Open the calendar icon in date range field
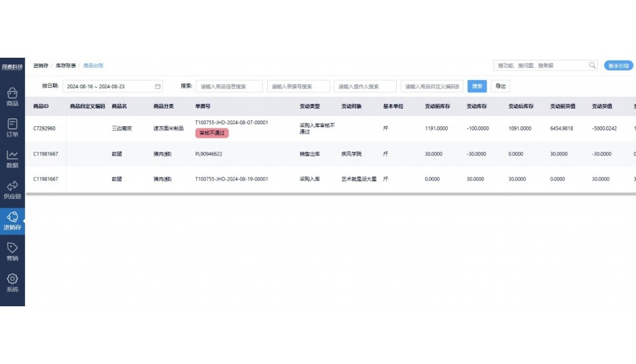 point(158,86)
